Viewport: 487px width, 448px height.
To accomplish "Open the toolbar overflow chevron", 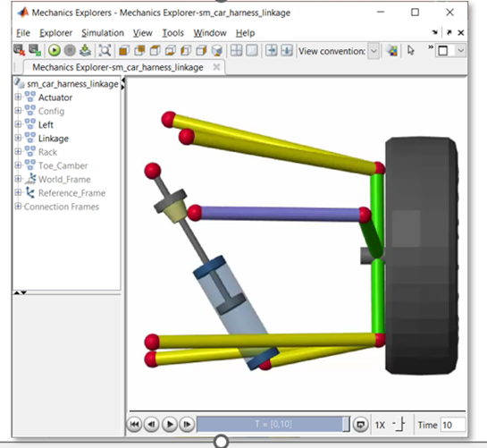I will click(x=431, y=47).
